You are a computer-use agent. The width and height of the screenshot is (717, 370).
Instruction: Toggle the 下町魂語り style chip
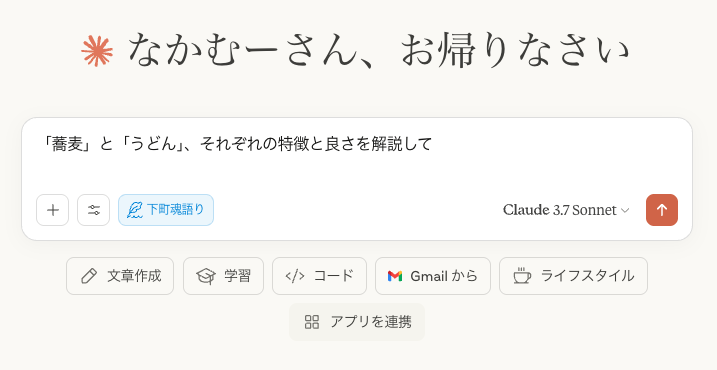[166, 210]
